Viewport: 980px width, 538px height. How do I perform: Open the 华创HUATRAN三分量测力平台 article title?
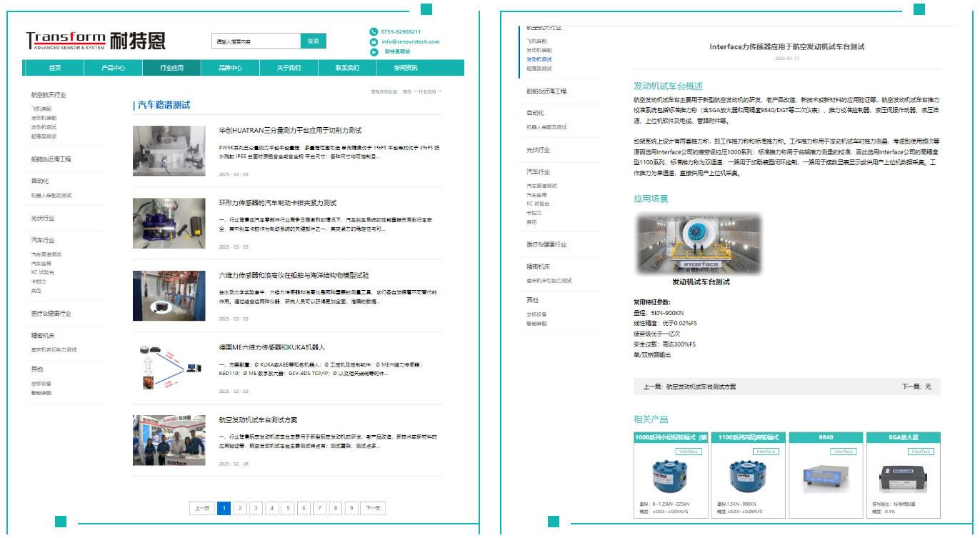pyautogui.click(x=290, y=131)
